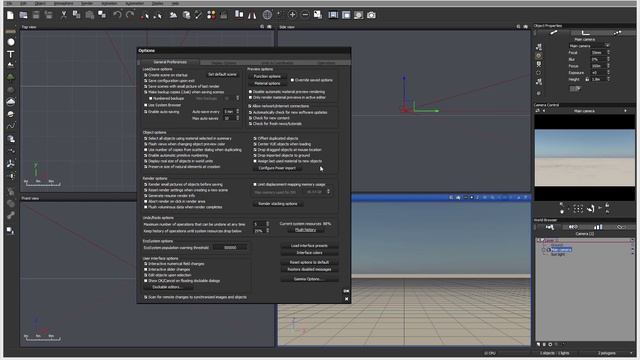Click the camera preview thumbnail
Screen dimensions: 640x360
[x=584, y=158]
